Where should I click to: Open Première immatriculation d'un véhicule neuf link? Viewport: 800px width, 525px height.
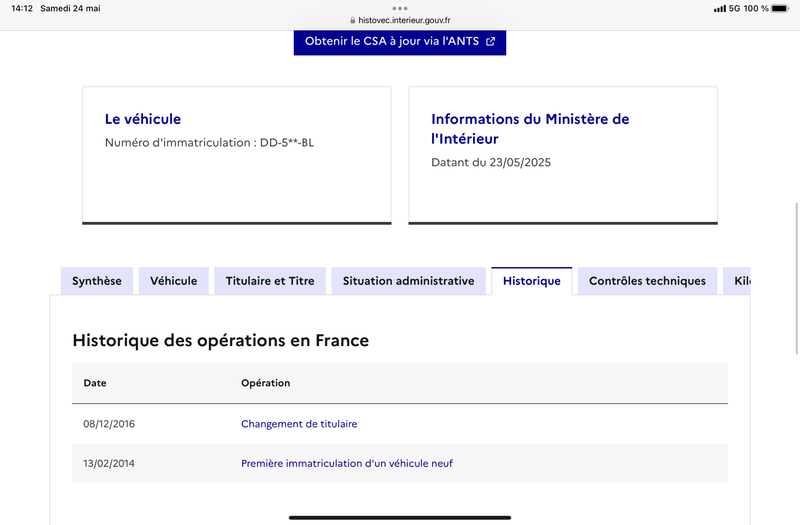(x=347, y=463)
